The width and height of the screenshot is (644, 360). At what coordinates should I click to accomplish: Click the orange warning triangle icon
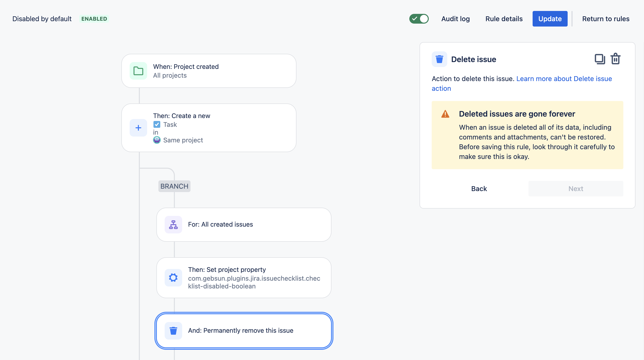[445, 114]
